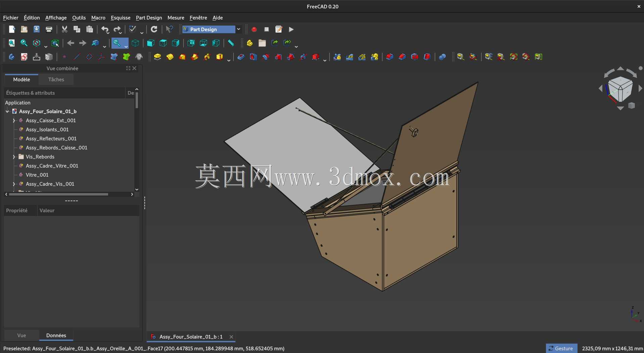Toggle the bounding box selection view icon

(x=55, y=43)
